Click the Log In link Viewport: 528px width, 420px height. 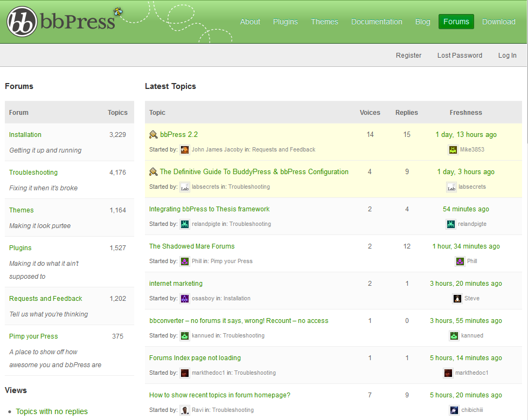[x=507, y=56]
